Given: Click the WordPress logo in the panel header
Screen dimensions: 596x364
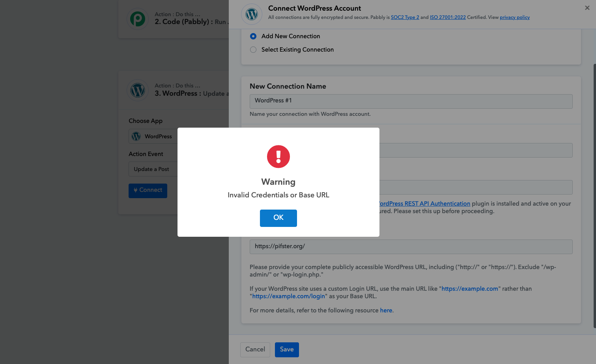Looking at the screenshot, I should pyautogui.click(x=252, y=14).
